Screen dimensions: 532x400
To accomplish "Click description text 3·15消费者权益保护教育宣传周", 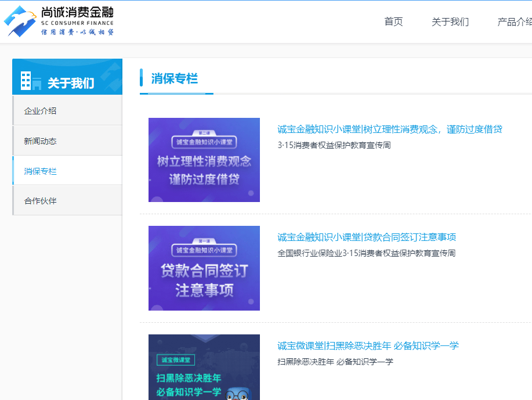I will pos(334,145).
